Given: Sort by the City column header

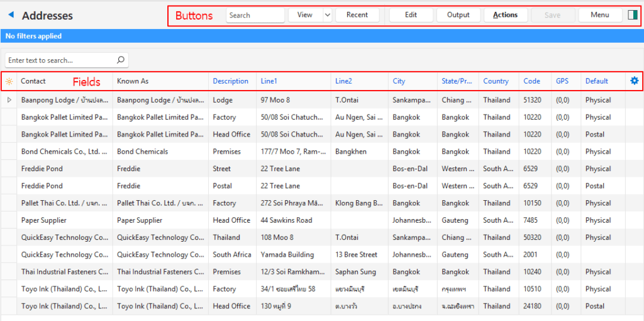Looking at the screenshot, I should 399,81.
